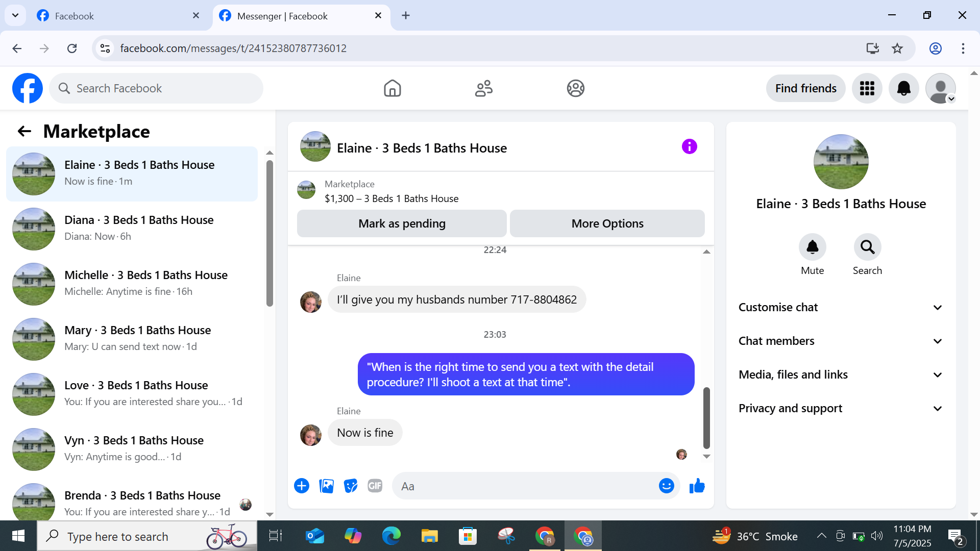980x551 pixels.
Task: Open Microsoft Edge from the taskbar
Action: tap(391, 536)
